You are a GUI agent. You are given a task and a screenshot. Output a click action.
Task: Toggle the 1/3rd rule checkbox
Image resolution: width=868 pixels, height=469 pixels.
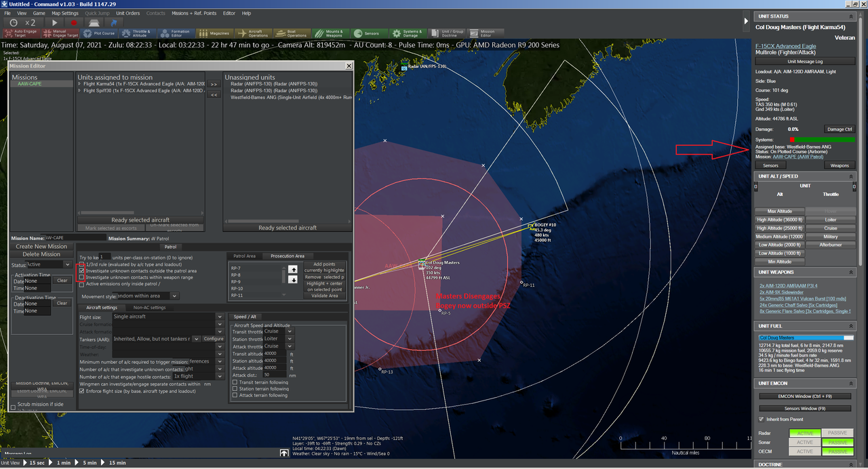tap(82, 264)
